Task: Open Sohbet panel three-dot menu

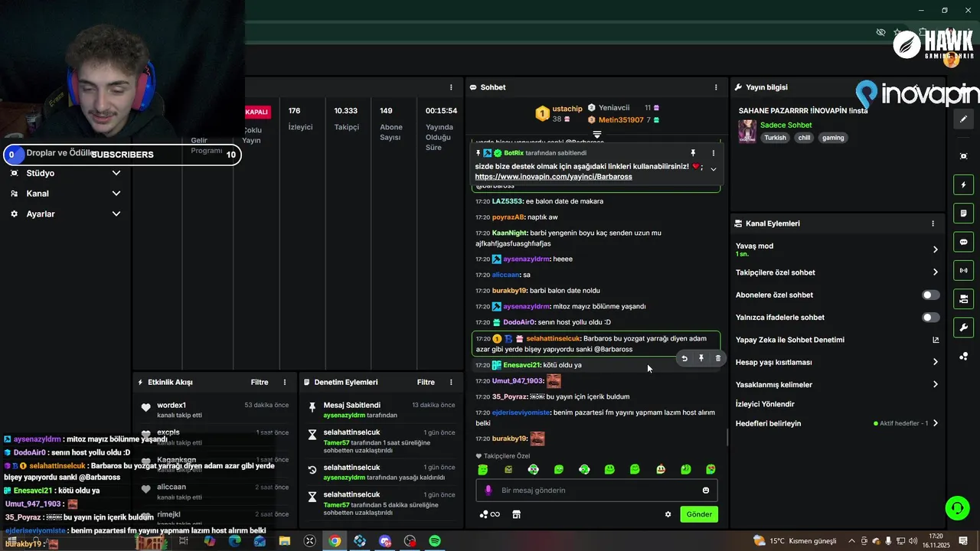Action: [716, 87]
